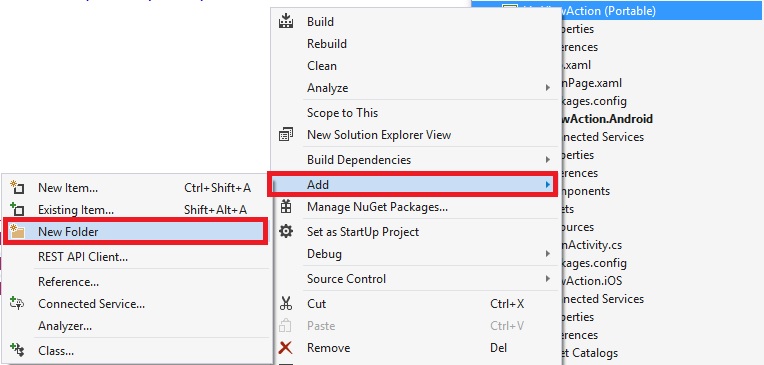This screenshot has height=365, width=764.
Task: Click the Connected Service icon
Action: [18, 304]
